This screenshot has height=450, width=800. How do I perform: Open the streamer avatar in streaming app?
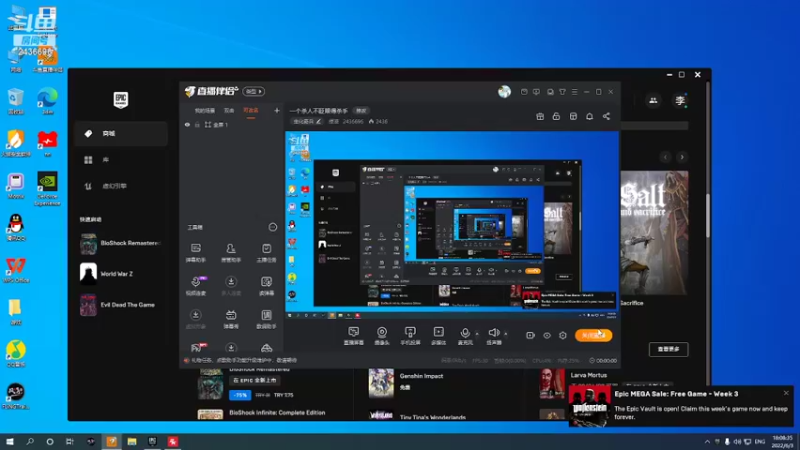tap(504, 92)
